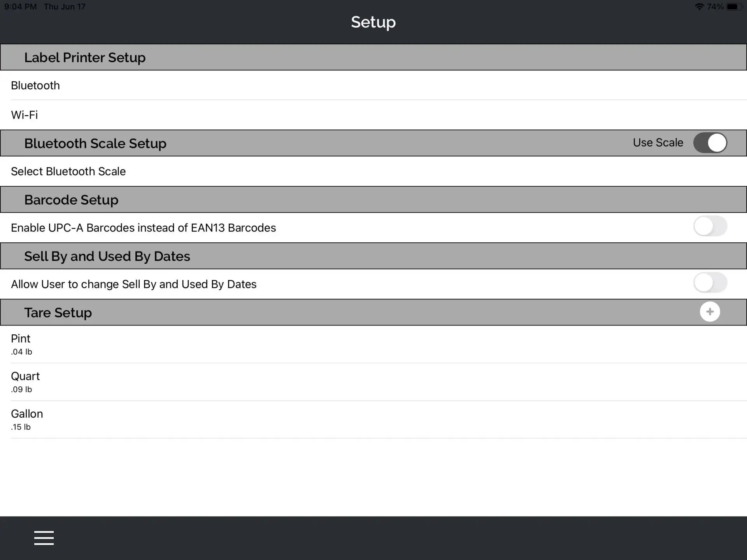Check the Wi-Fi status icon
Image resolution: width=747 pixels, height=560 pixels.
click(x=699, y=7)
